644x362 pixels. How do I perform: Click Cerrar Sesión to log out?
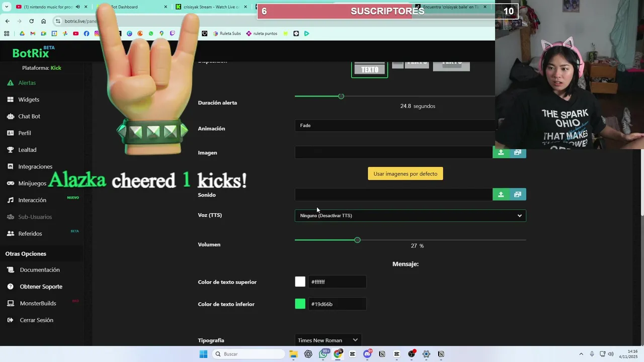coord(36,320)
